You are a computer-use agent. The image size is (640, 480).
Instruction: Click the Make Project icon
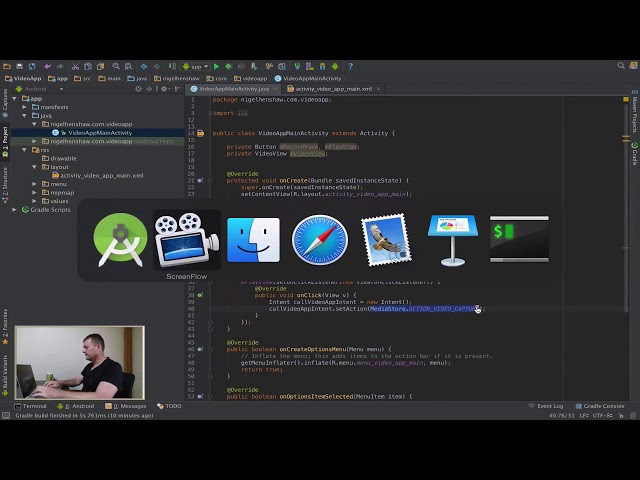tap(172, 66)
